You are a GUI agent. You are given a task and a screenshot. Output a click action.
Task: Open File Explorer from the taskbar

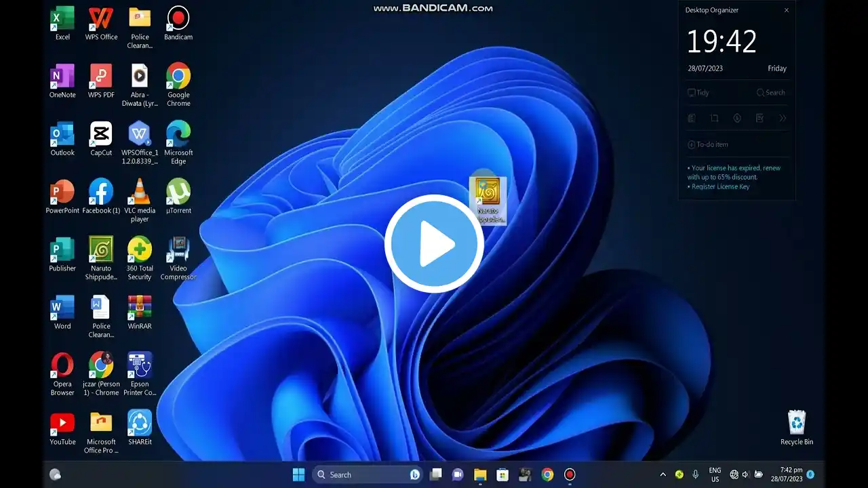pyautogui.click(x=480, y=474)
